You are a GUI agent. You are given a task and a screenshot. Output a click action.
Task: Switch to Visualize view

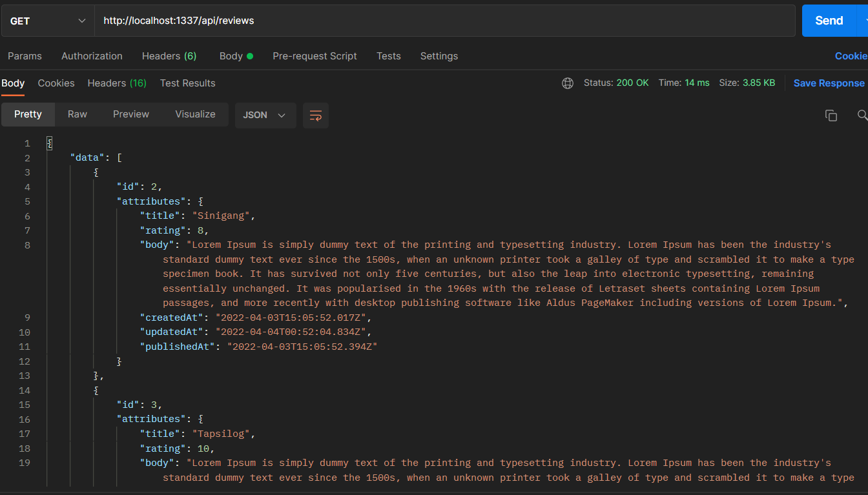coord(195,114)
